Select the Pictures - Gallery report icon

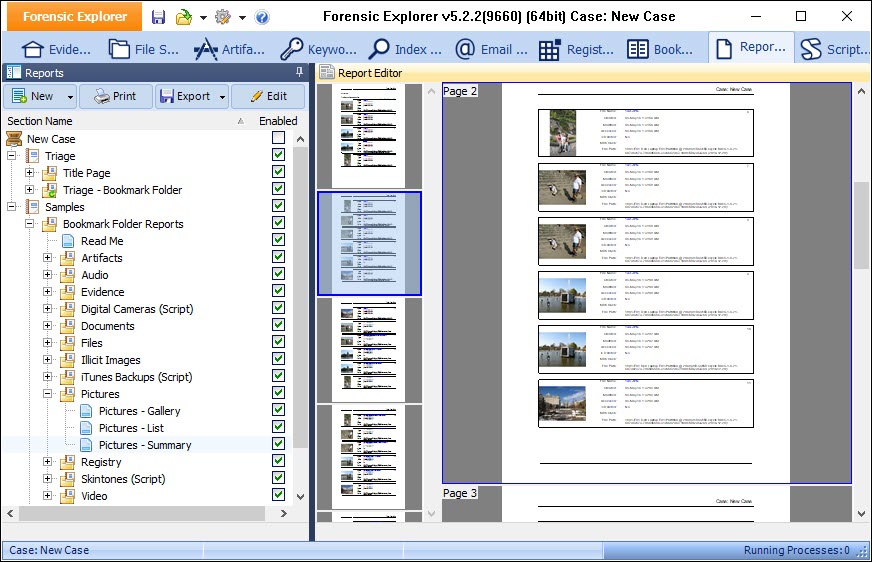(x=85, y=411)
